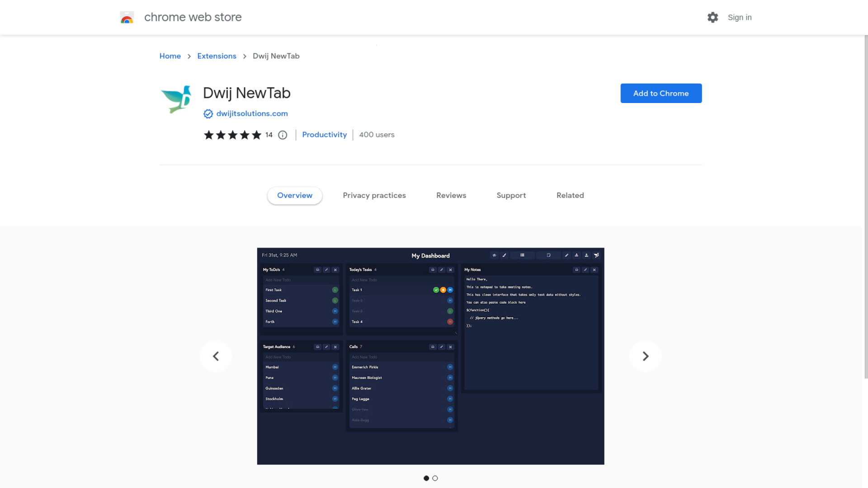Open settings via the gear icon
868x488 pixels.
click(x=712, y=18)
